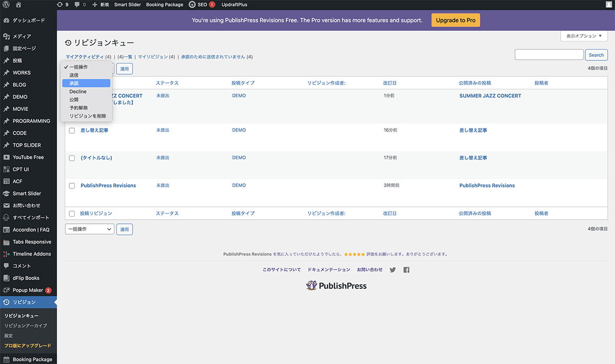This screenshot has height=364, width=615.
Task: Open the site home icon
Action: [18, 5]
